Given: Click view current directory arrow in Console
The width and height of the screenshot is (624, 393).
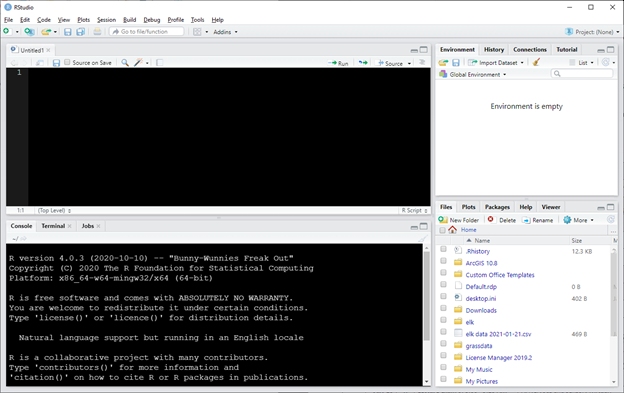Looking at the screenshot, I should (x=23, y=239).
